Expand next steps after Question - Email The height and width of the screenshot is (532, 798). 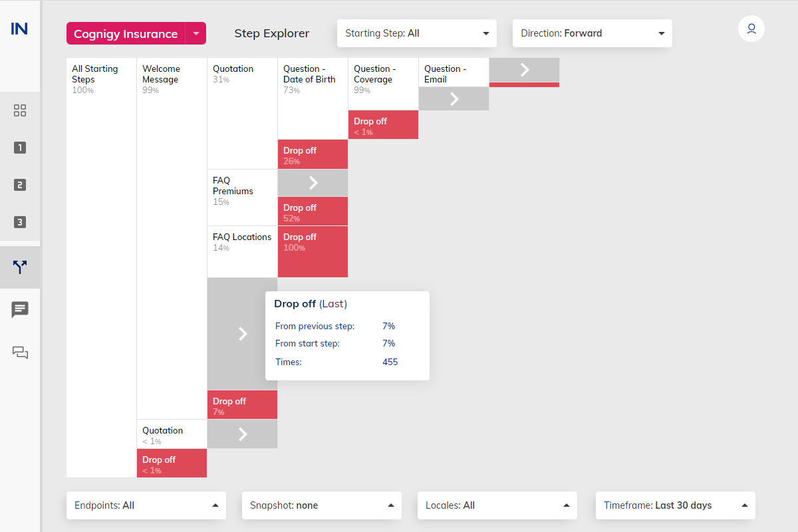click(454, 99)
